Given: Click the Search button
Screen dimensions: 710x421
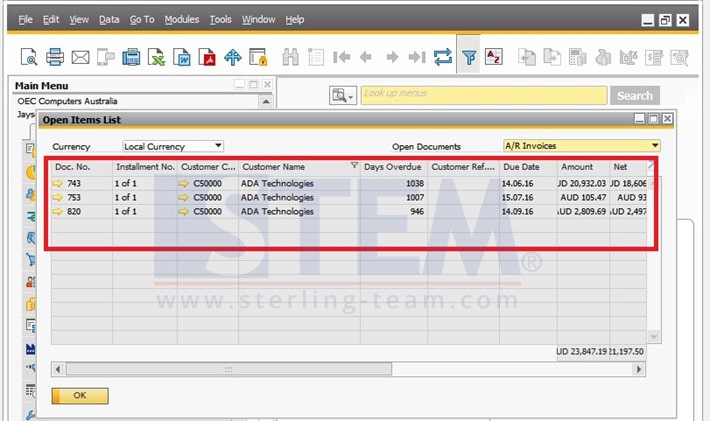Looking at the screenshot, I should (x=634, y=96).
